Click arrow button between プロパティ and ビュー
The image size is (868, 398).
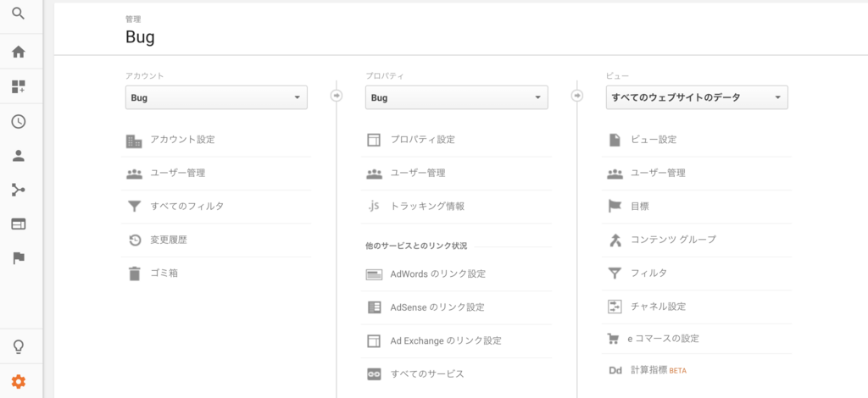click(x=576, y=96)
